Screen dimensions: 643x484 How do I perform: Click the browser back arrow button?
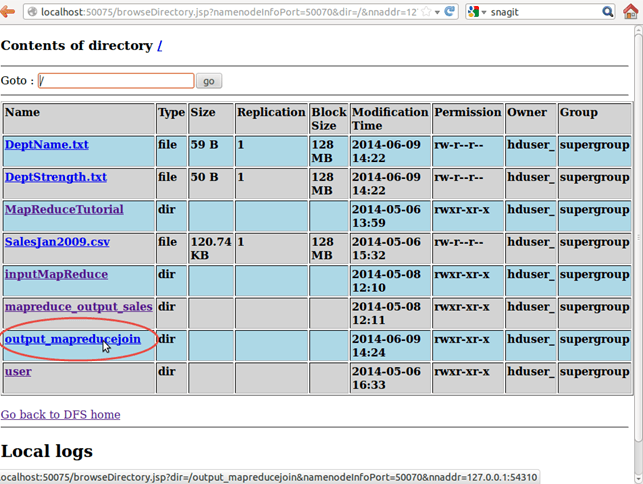(10, 12)
